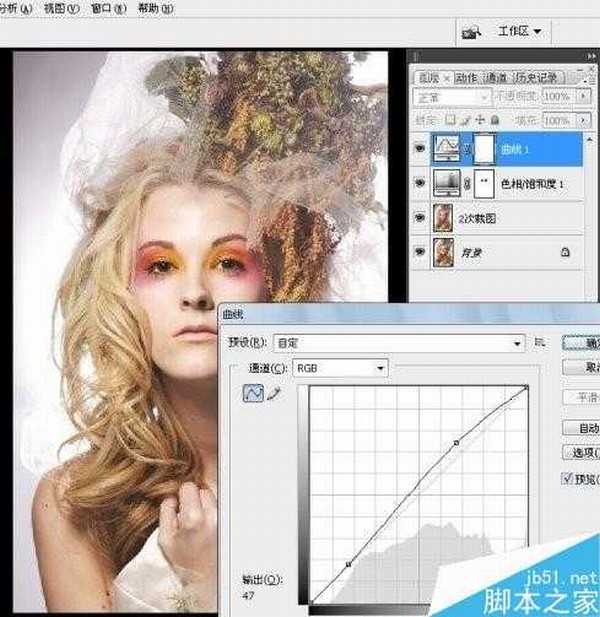The image size is (600, 617).
Task: Select the pencil draw-curve tool
Action: click(x=273, y=395)
